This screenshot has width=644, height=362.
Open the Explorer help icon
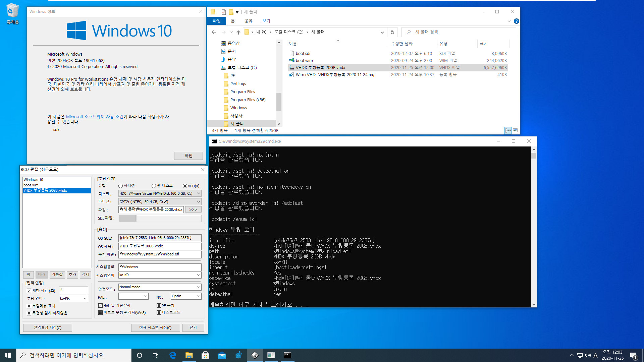point(517,21)
